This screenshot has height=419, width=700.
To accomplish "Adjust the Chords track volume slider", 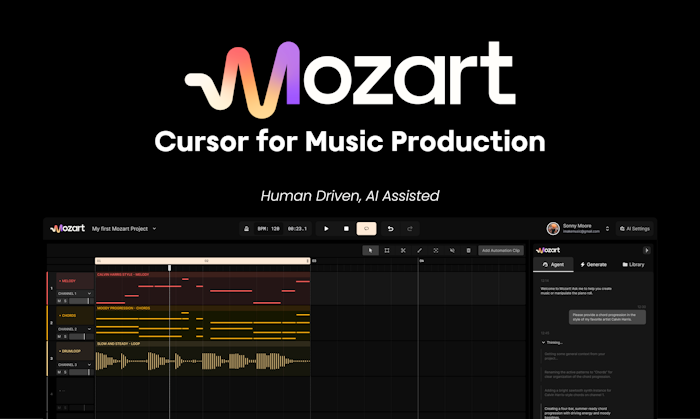I will point(81,336).
